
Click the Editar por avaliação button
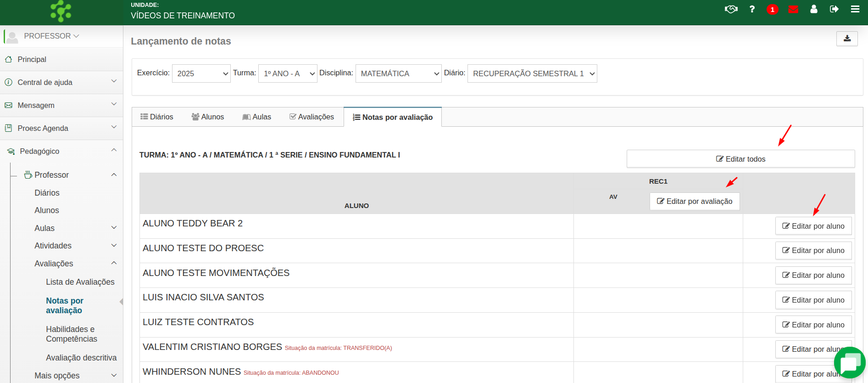695,201
